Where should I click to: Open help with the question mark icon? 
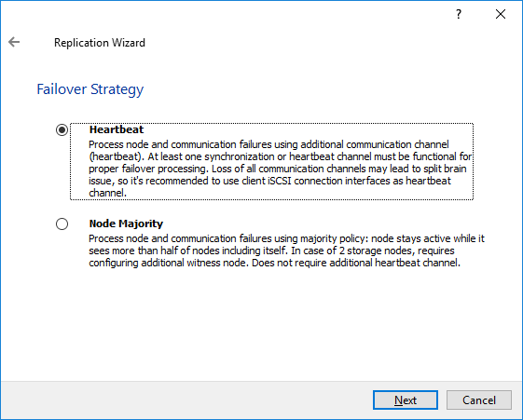pyautogui.click(x=459, y=14)
